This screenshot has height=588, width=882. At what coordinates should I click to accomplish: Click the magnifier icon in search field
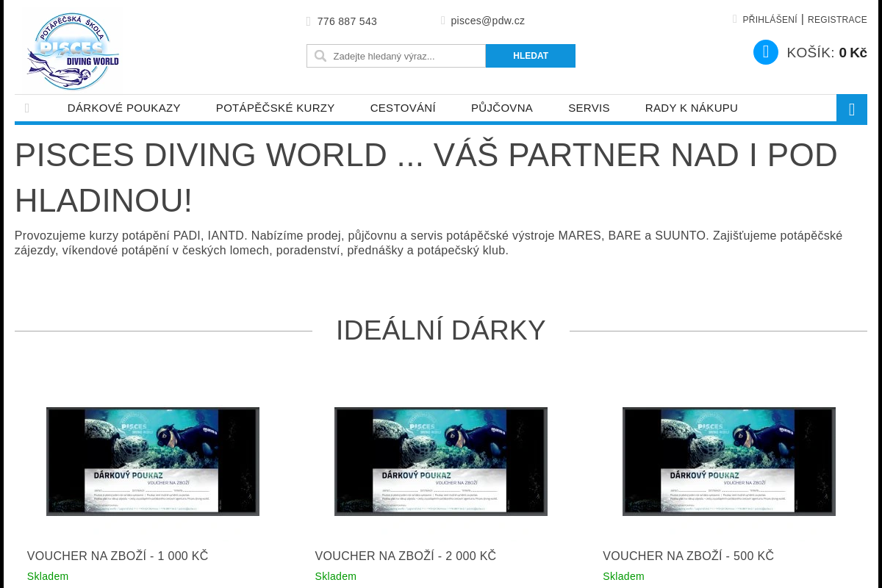pyautogui.click(x=320, y=56)
